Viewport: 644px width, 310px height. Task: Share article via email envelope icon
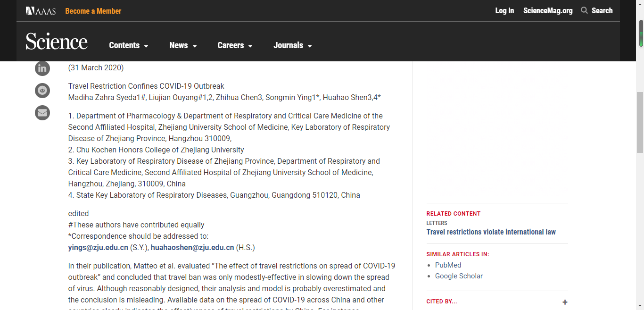click(42, 113)
